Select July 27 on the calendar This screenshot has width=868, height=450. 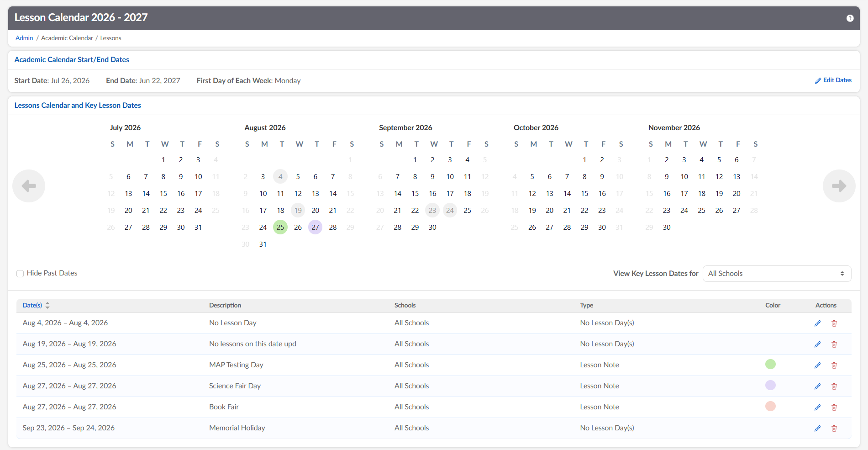pyautogui.click(x=128, y=227)
